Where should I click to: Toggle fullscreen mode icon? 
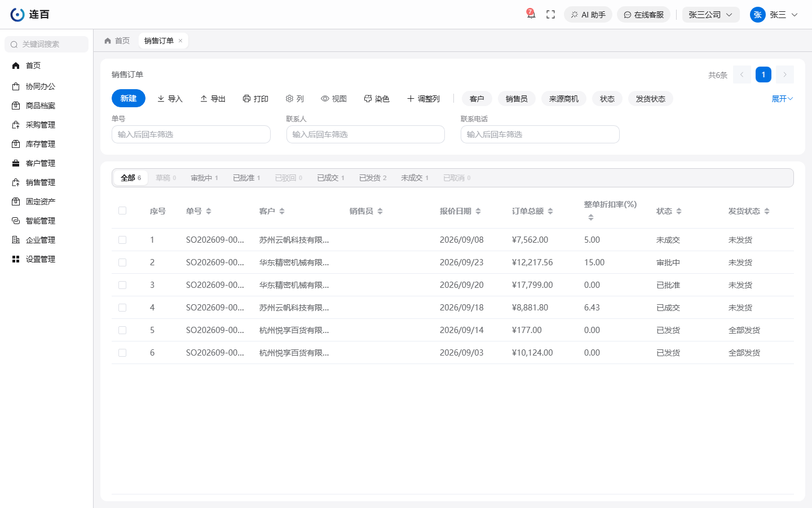551,15
